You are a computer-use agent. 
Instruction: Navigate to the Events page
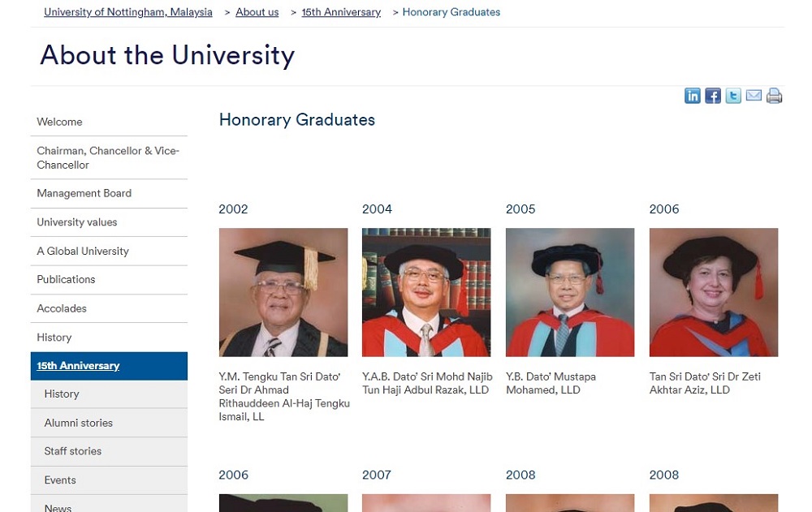(59, 480)
